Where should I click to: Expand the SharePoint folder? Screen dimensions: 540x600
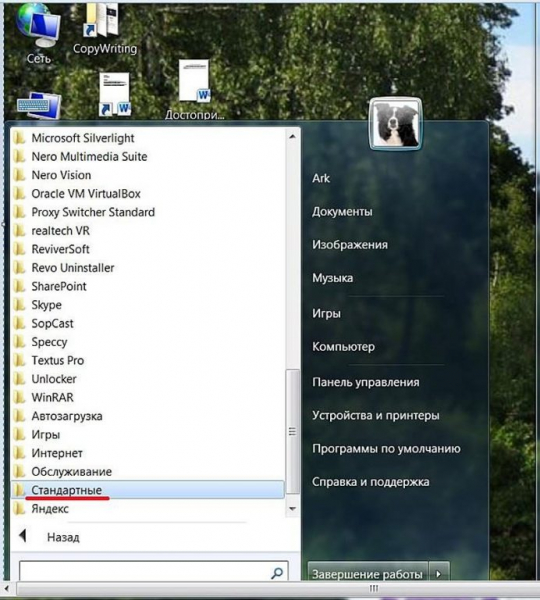coord(148,286)
